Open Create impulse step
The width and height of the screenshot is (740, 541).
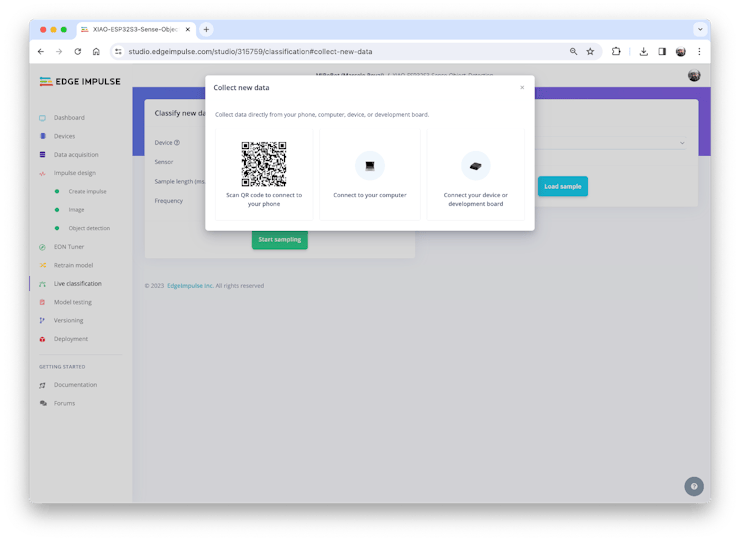[87, 191]
